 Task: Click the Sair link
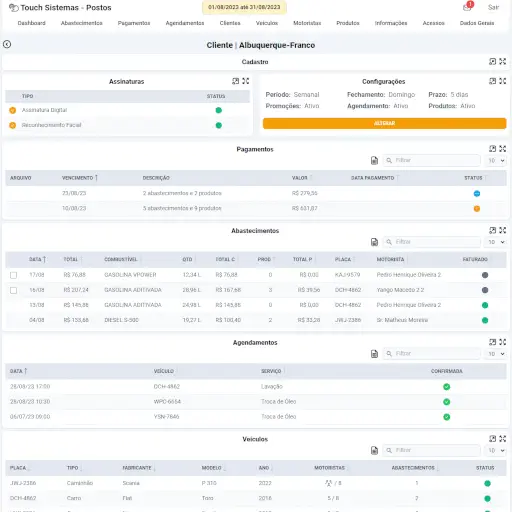[493, 7]
